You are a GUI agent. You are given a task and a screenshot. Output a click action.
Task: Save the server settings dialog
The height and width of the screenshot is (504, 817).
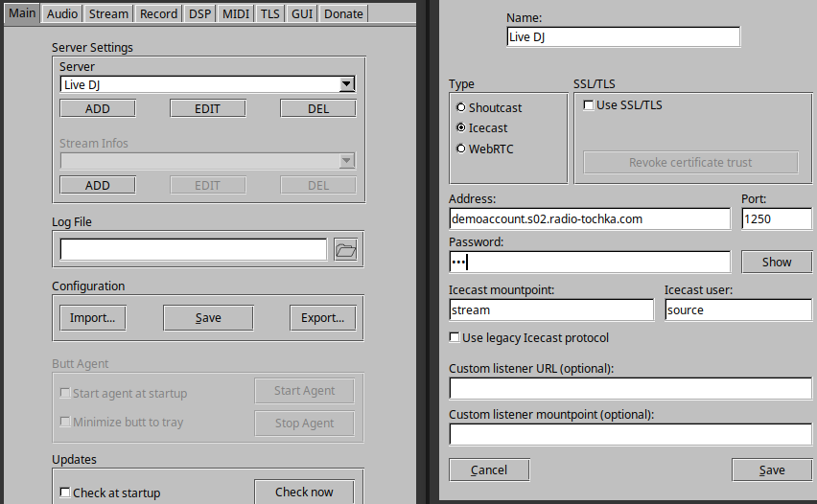coord(771,470)
